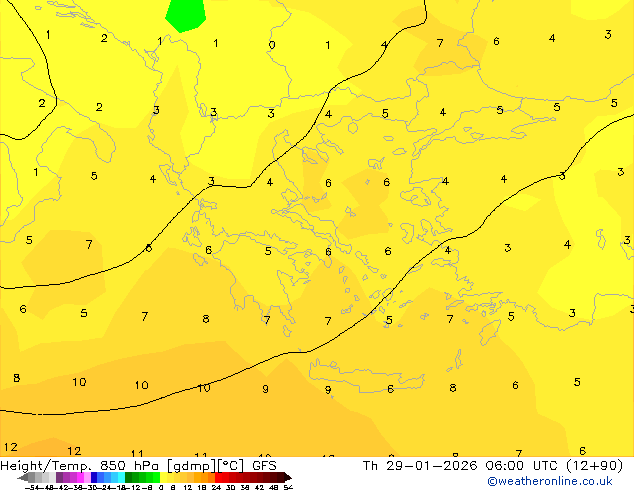This screenshot has height=490, width=634.
Task: Pick the yellow swatch in color legend
Action: tap(163, 477)
